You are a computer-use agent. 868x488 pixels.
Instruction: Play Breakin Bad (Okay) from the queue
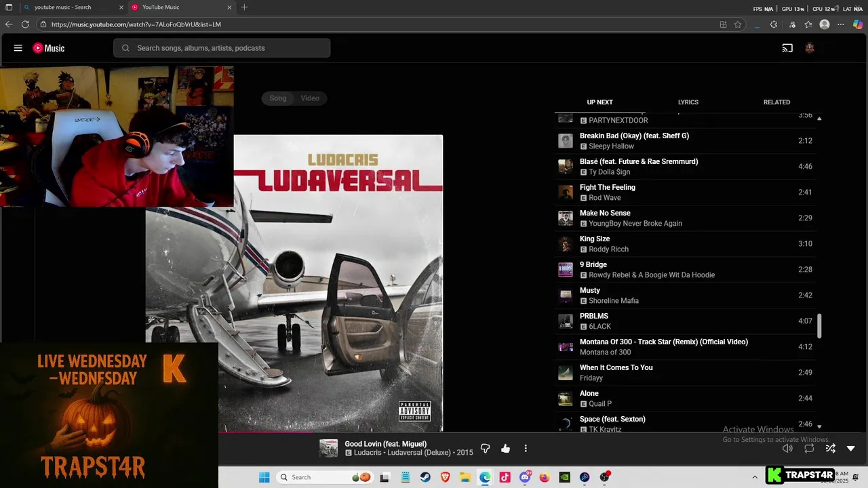pos(685,141)
